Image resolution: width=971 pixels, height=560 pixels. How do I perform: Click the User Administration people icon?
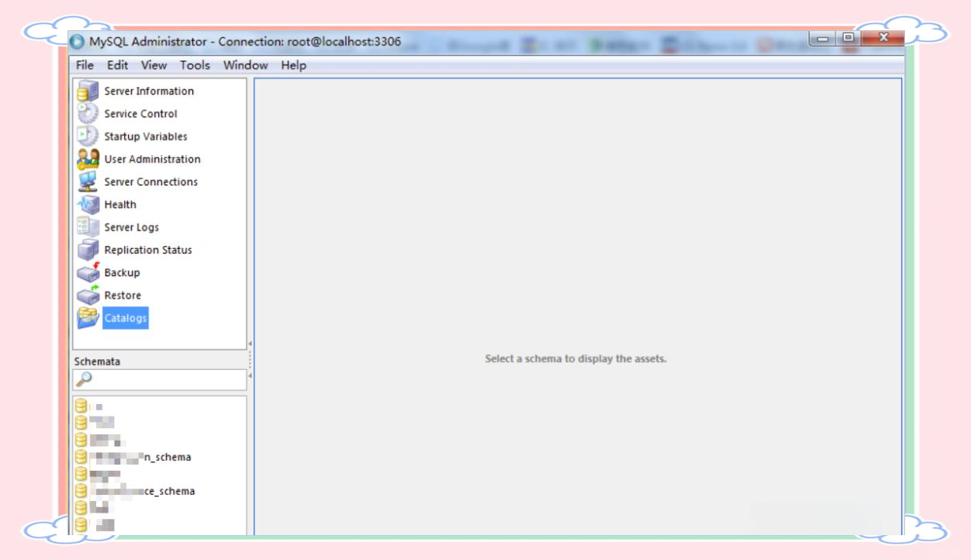click(x=88, y=159)
